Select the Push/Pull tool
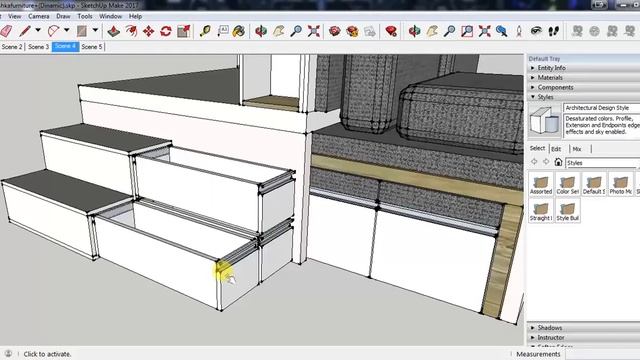 113,31
